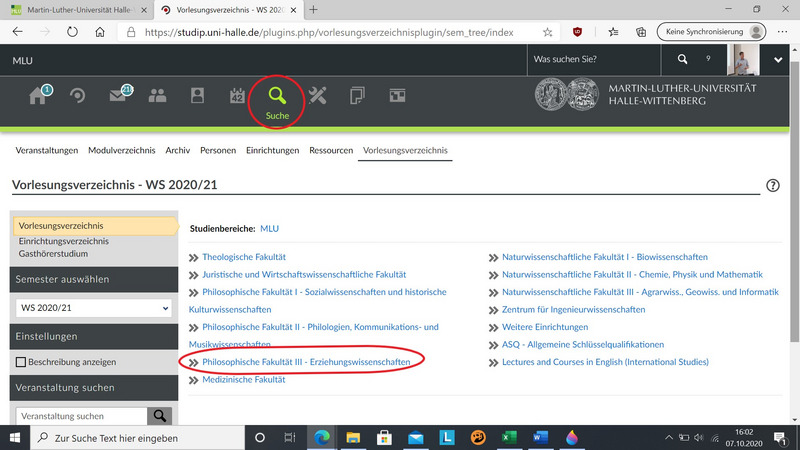
Task: Click the help question mark icon
Action: coord(772,185)
